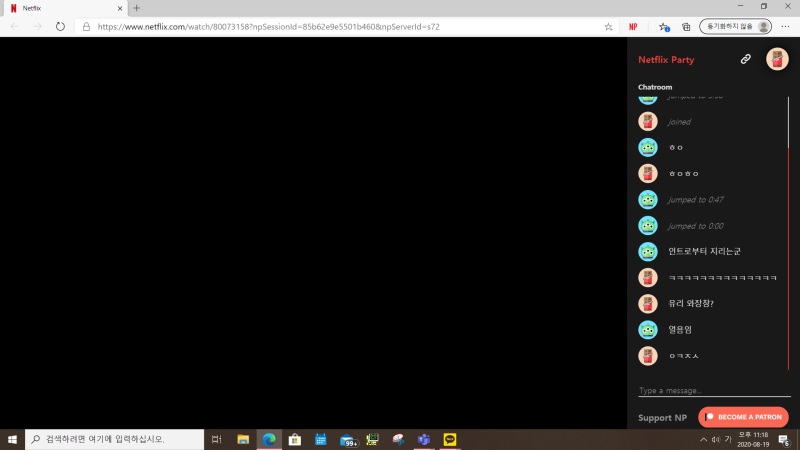Close the Netflix tab

click(120, 8)
